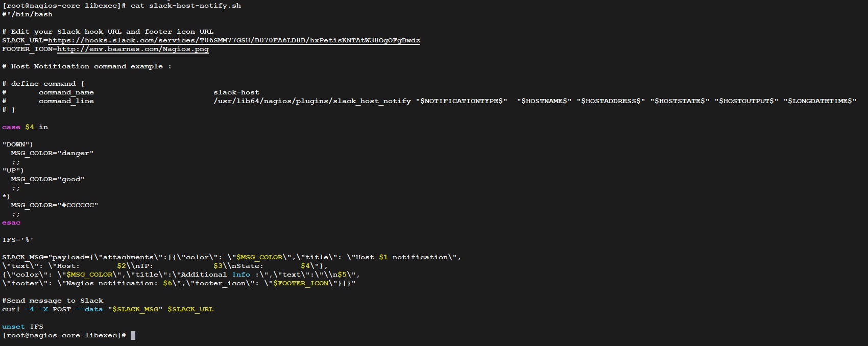Click the "$LONGDATETIME$" macro argument
Image resolution: width=868 pixels, height=346 pixels.
[x=820, y=101]
